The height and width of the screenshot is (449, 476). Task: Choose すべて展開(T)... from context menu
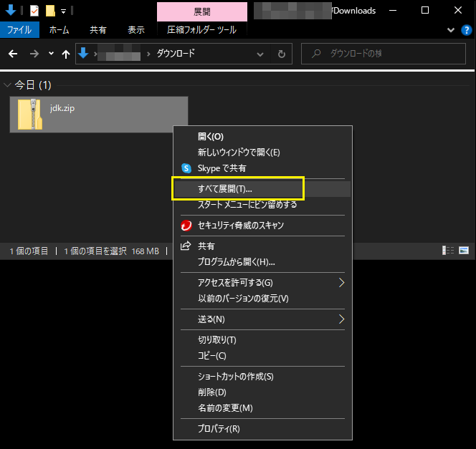click(225, 189)
